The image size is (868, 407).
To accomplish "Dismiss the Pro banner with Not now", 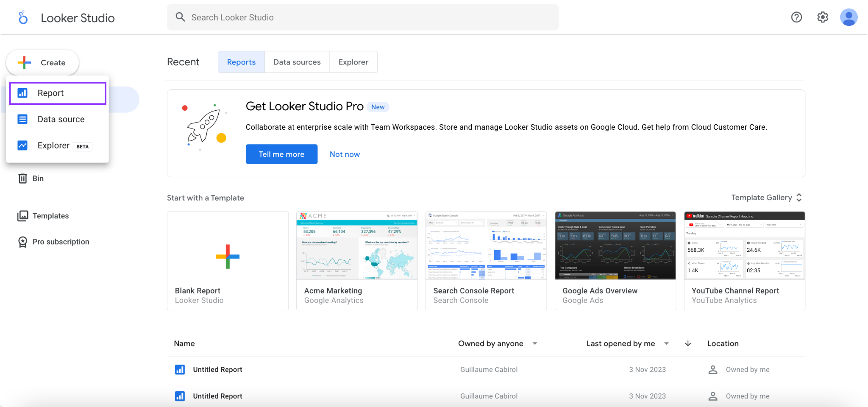I will [x=344, y=154].
